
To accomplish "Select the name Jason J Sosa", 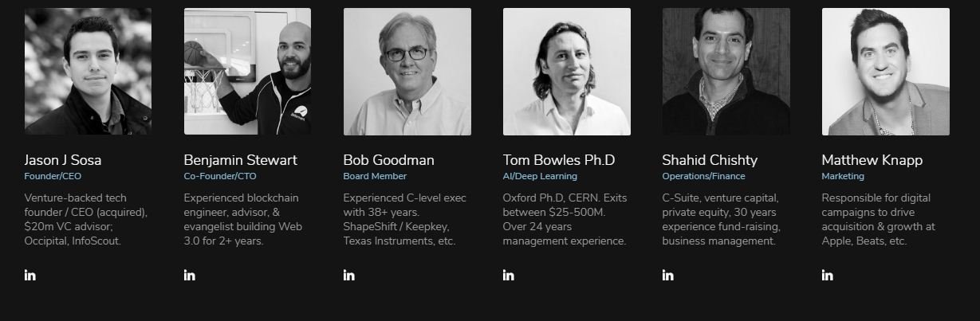I will coord(63,160).
